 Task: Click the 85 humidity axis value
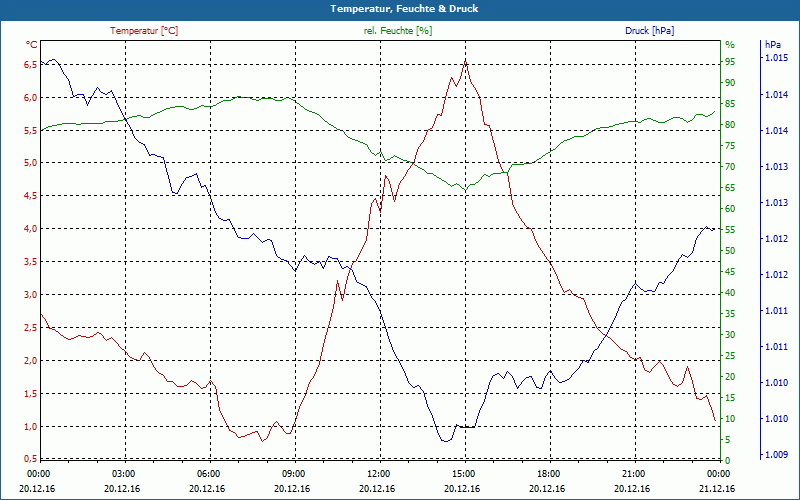pyautogui.click(x=730, y=104)
